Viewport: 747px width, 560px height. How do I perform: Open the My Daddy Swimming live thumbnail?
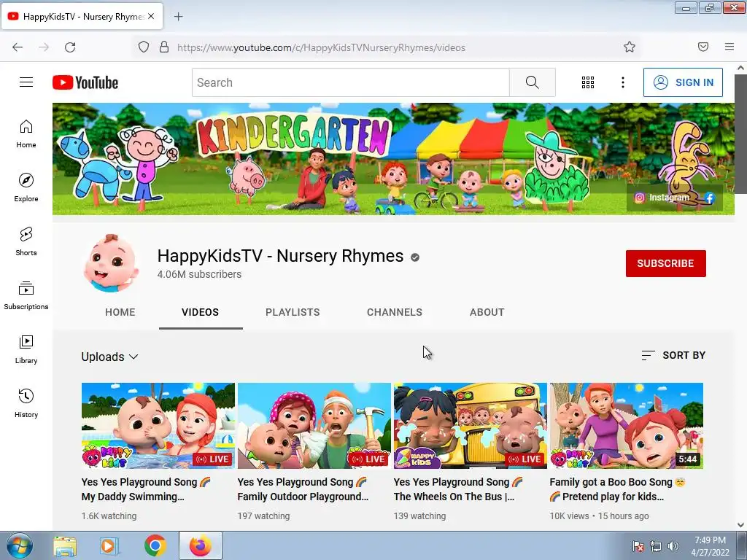point(158,426)
